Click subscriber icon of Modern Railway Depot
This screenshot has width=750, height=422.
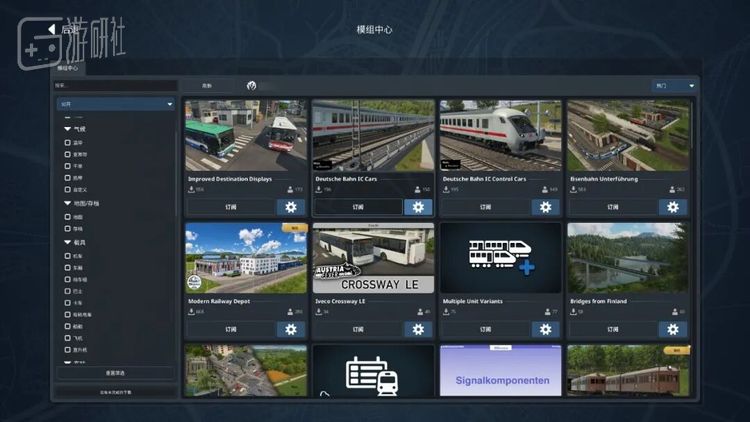point(290,312)
